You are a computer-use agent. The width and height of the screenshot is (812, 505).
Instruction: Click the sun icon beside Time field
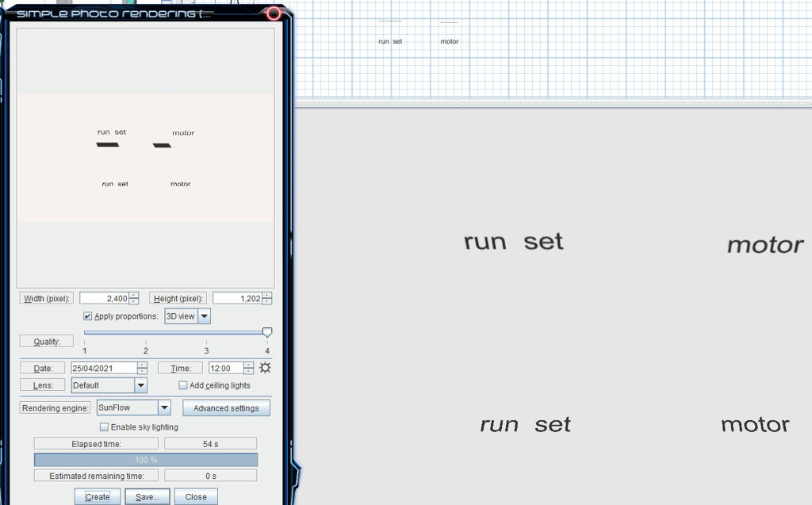coord(265,368)
